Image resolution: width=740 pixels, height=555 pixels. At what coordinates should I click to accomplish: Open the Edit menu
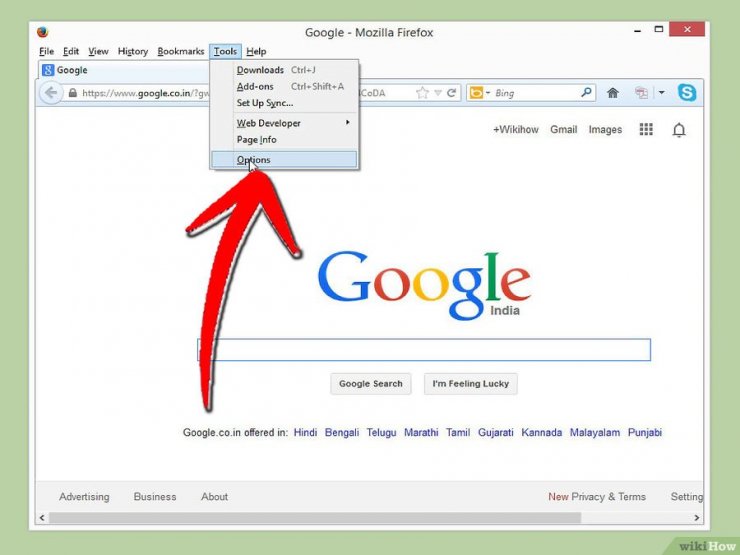(x=71, y=51)
